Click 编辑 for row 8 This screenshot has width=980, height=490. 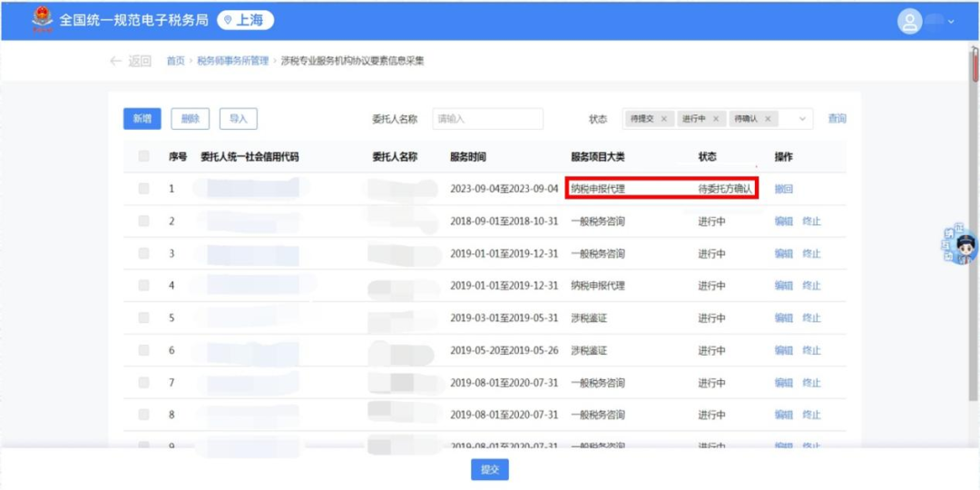[x=784, y=415]
